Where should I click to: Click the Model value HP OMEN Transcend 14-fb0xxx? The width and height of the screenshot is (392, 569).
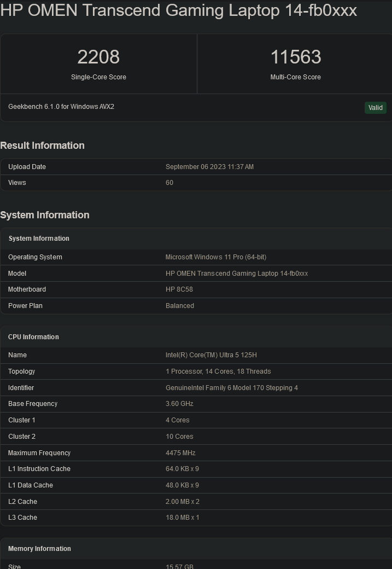tap(237, 273)
